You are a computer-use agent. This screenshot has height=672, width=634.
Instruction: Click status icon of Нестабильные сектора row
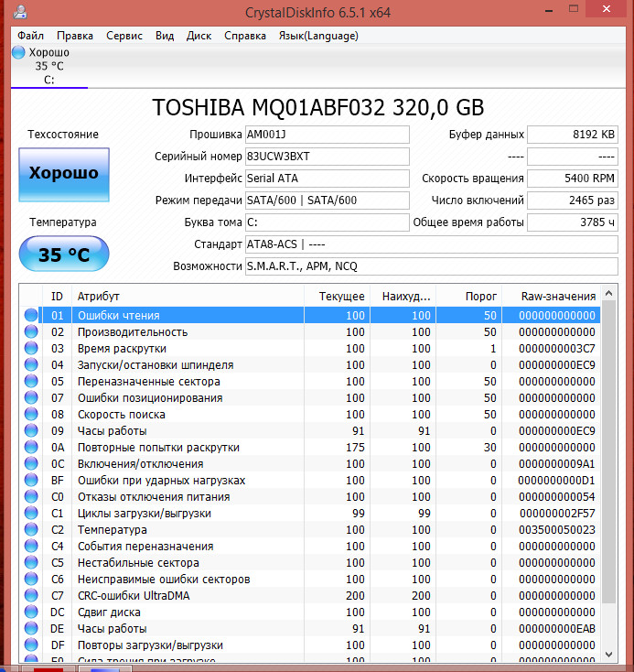[31, 562]
